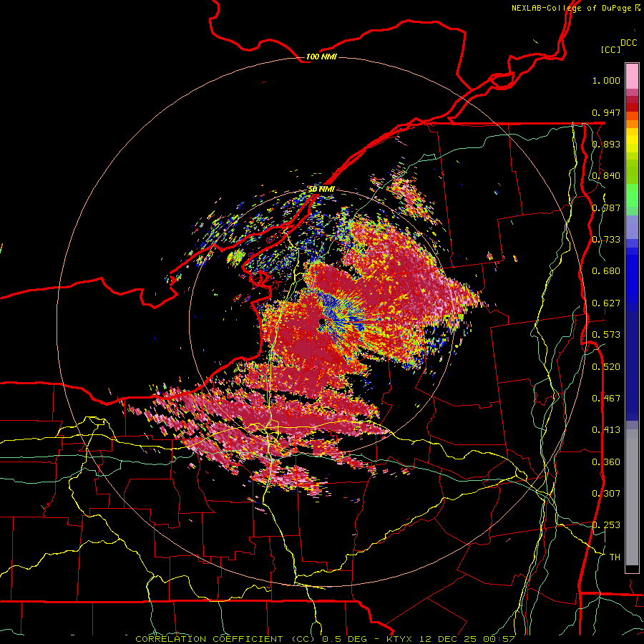
Task: Select the 0.253 scale value
Action: coord(606,525)
